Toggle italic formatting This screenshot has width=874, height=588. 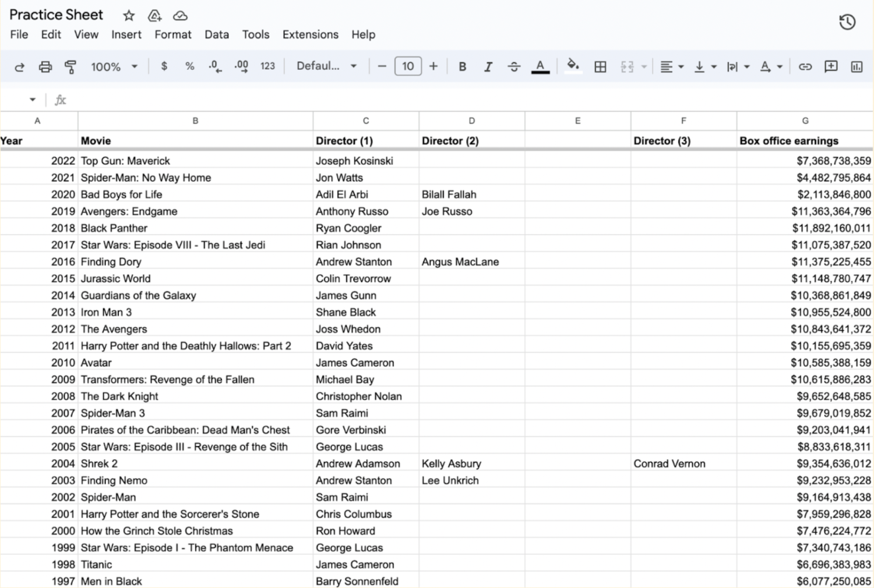click(488, 66)
